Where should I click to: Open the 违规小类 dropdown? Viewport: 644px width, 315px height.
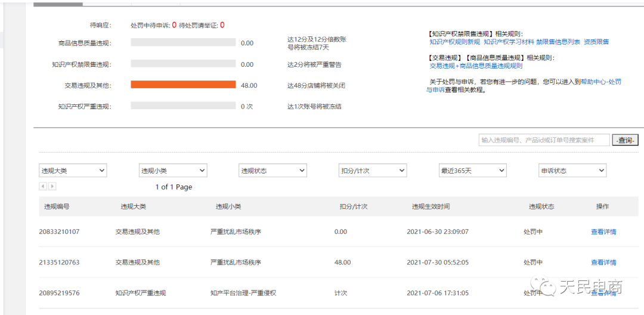pos(173,171)
